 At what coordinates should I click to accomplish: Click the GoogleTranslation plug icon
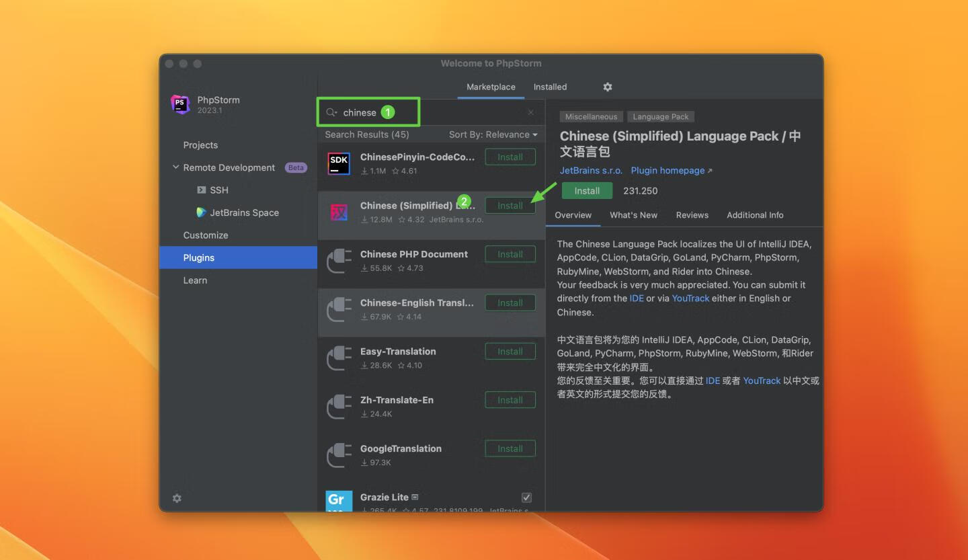(x=339, y=455)
